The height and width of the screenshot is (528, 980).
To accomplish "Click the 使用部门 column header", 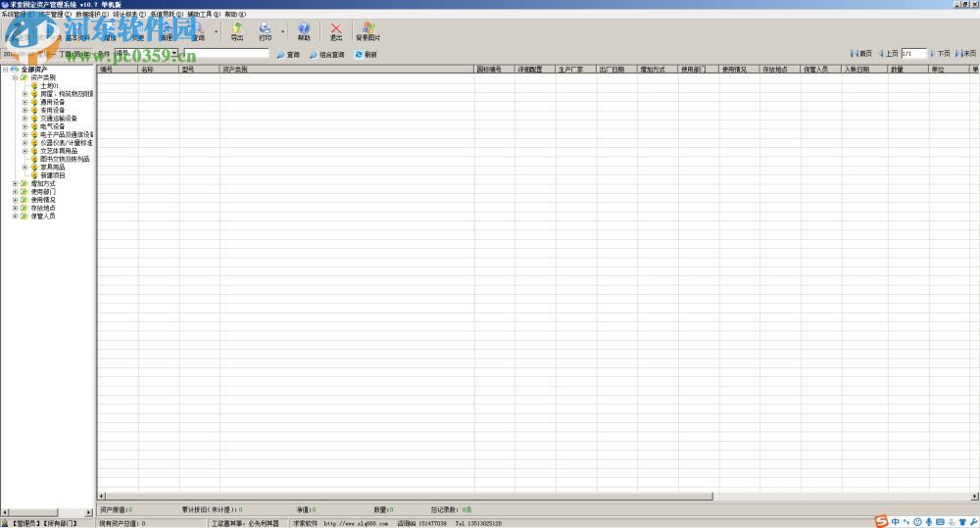I will (699, 70).
